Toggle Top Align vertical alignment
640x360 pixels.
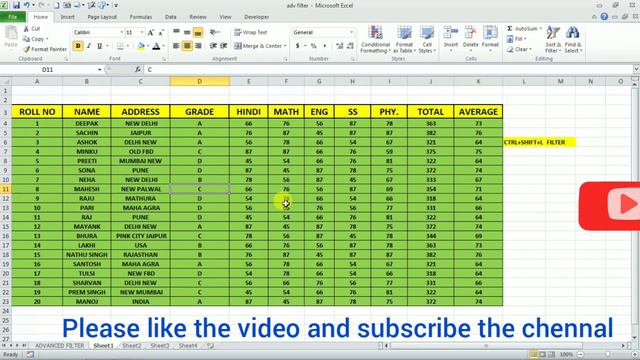pos(176,32)
